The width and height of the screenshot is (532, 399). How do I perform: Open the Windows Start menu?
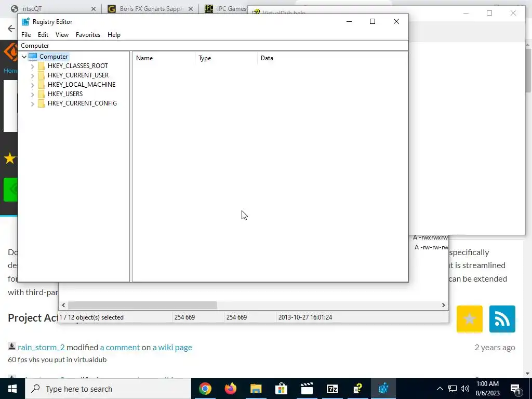tap(12, 389)
